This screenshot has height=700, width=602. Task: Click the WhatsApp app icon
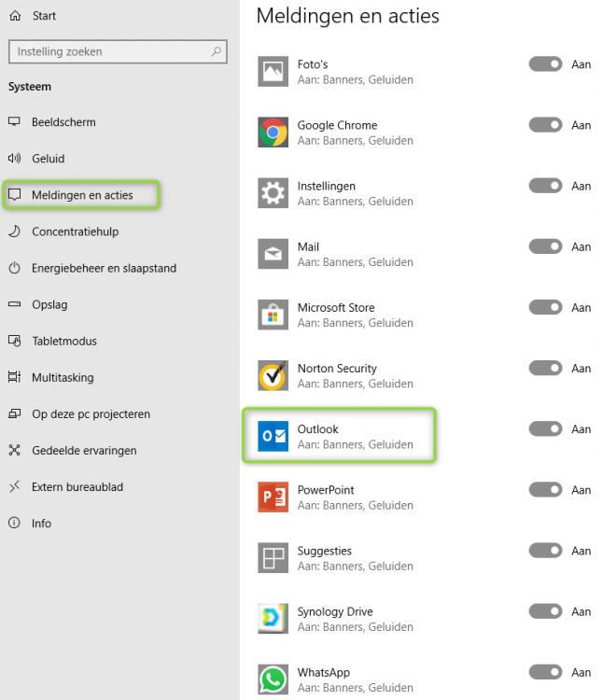273,679
